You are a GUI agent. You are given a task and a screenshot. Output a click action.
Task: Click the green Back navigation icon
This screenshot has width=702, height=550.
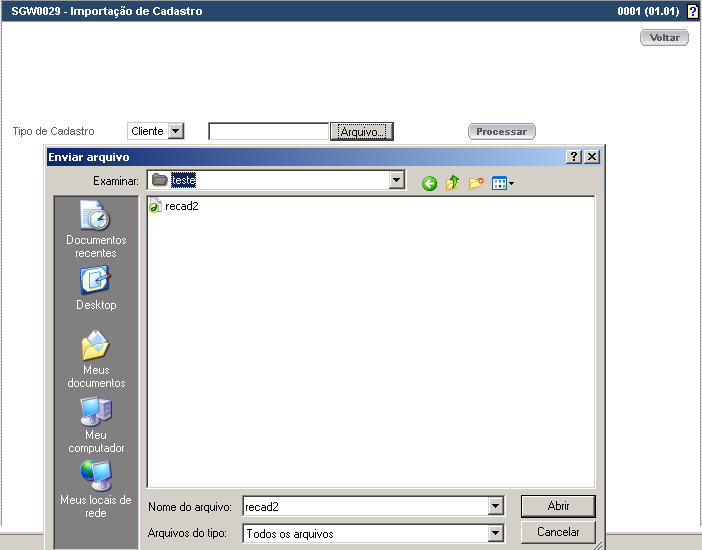pyautogui.click(x=429, y=183)
